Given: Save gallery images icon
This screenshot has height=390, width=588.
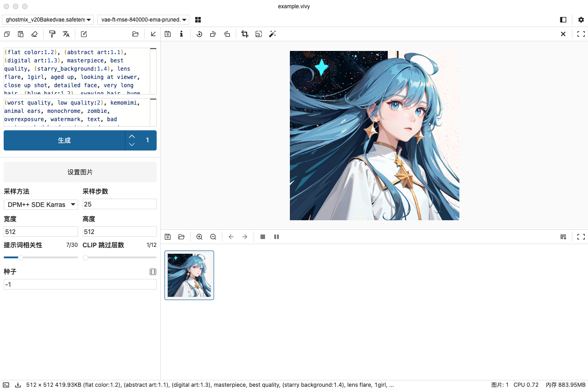Looking at the screenshot, I should (168, 237).
